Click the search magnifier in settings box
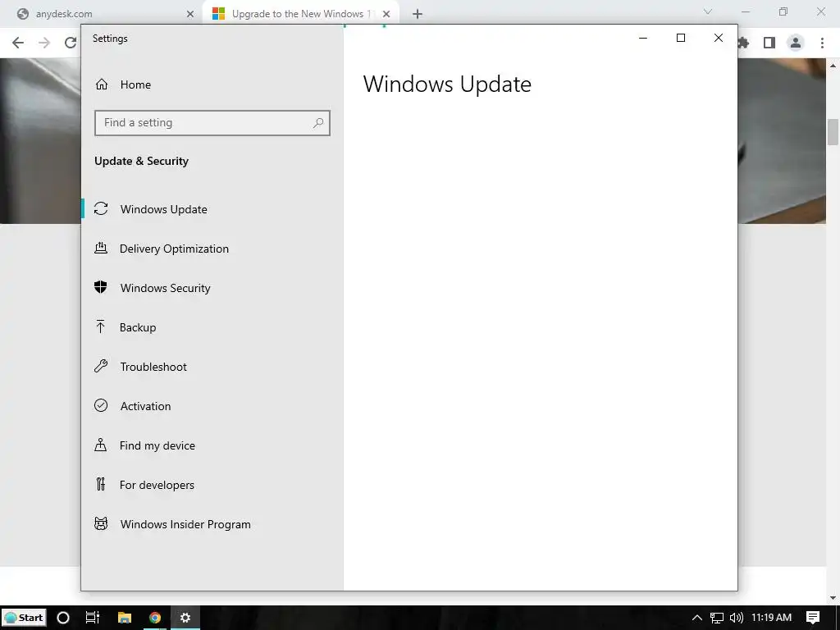840x630 pixels. (x=318, y=123)
